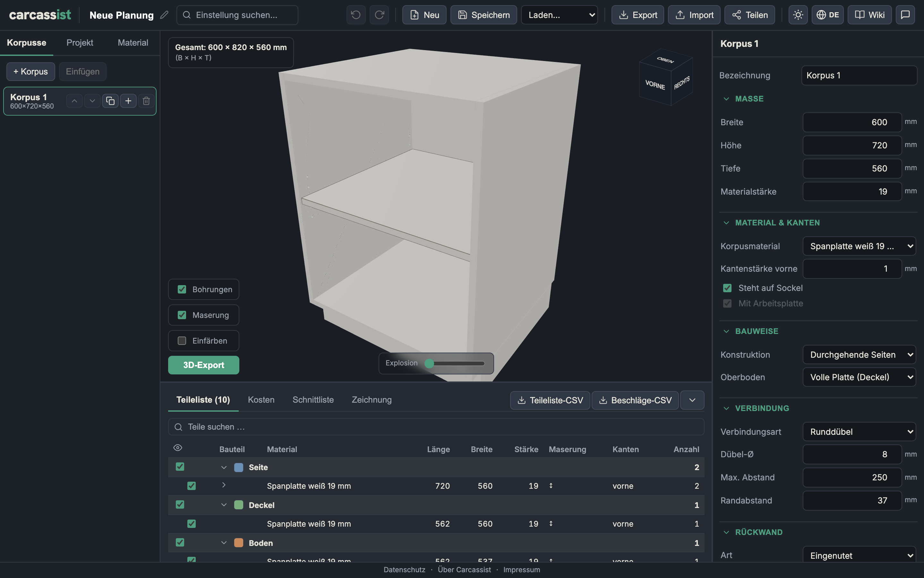The width and height of the screenshot is (924, 578).
Task: Open the Konstruktion dropdown
Action: click(x=859, y=355)
